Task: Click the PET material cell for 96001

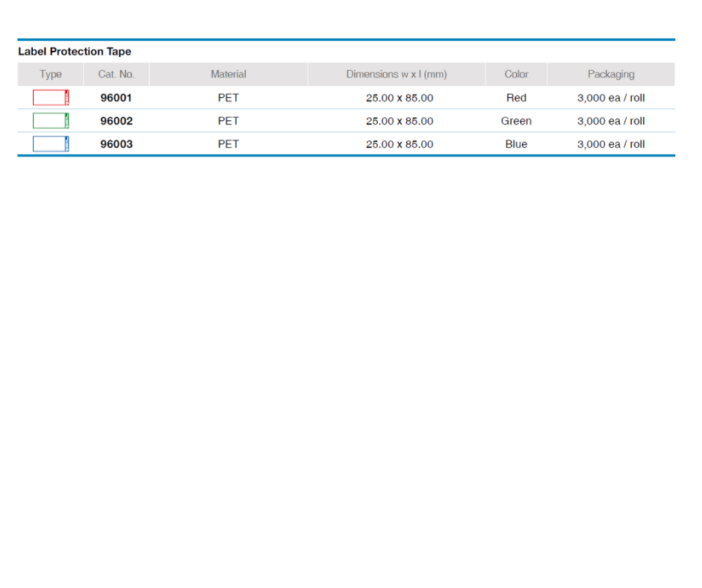Action: coord(229,98)
